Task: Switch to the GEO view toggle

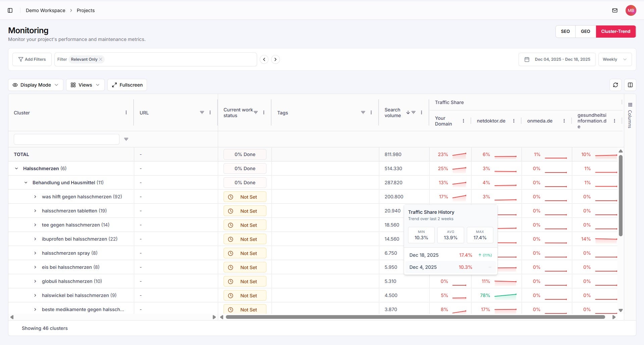Action: pyautogui.click(x=585, y=31)
